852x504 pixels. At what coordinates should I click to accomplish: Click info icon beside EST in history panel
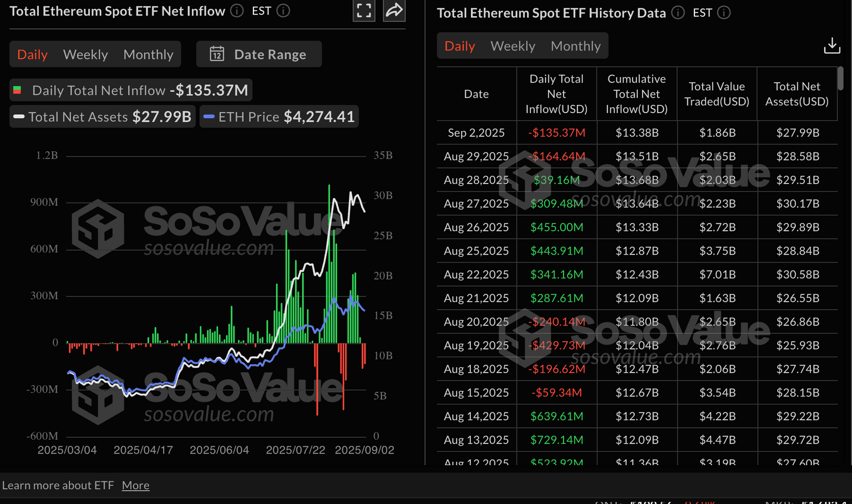click(724, 13)
